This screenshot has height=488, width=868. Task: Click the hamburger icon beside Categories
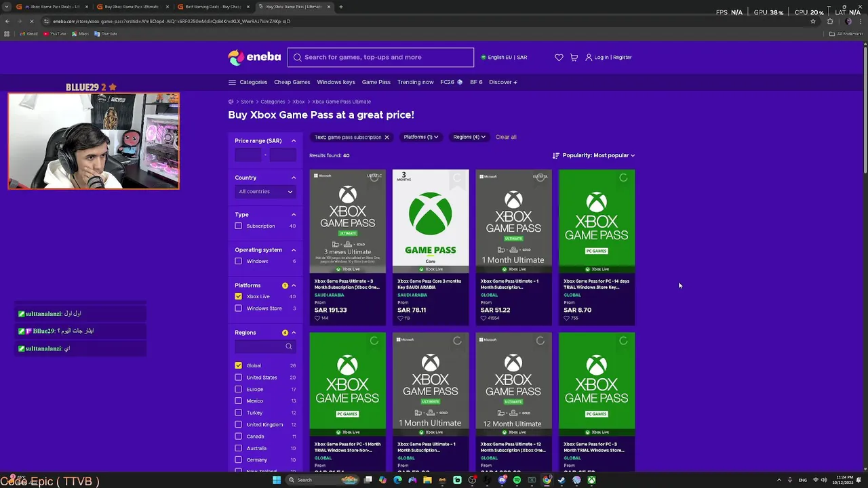tap(232, 82)
